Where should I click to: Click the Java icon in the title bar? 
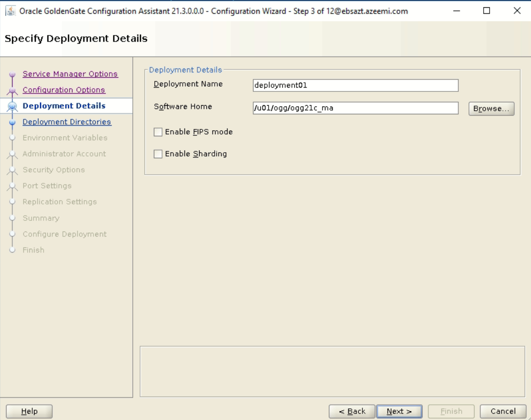pos(10,11)
